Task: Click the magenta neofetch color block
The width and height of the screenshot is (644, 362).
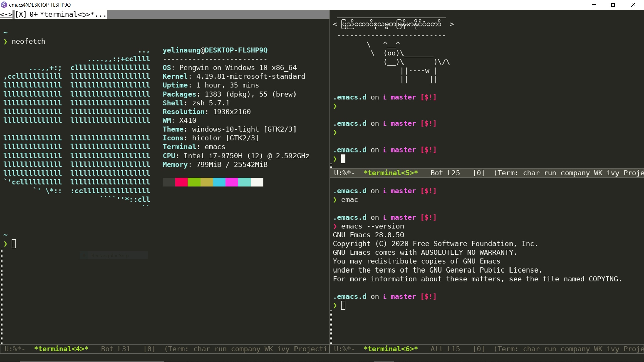Action: coord(232,182)
